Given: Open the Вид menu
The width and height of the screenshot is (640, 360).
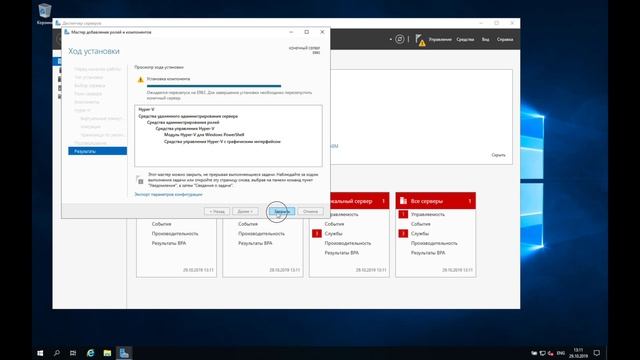Looking at the screenshot, I should 485,40.
